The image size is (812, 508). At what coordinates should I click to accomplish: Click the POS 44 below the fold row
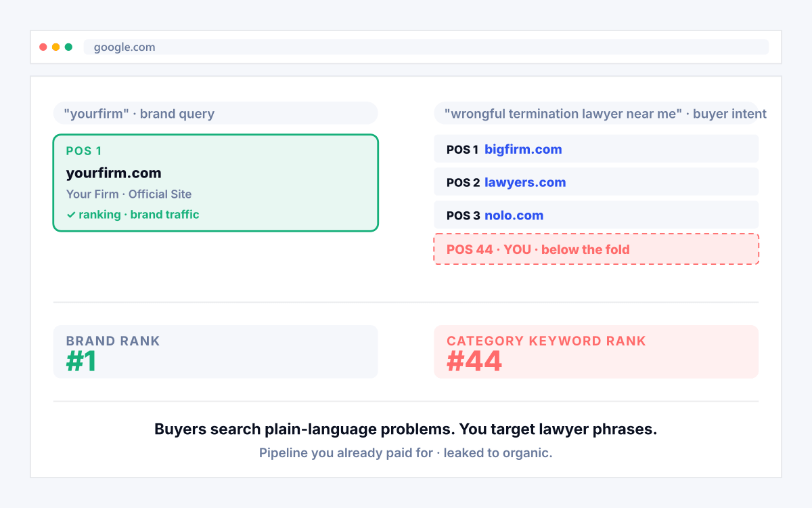(x=596, y=249)
